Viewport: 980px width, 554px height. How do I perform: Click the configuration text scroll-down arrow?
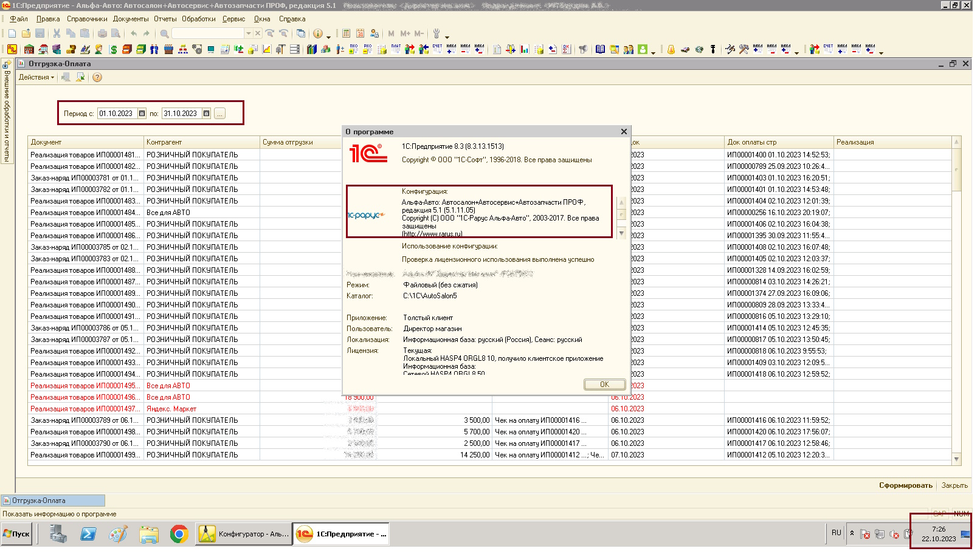click(x=621, y=233)
